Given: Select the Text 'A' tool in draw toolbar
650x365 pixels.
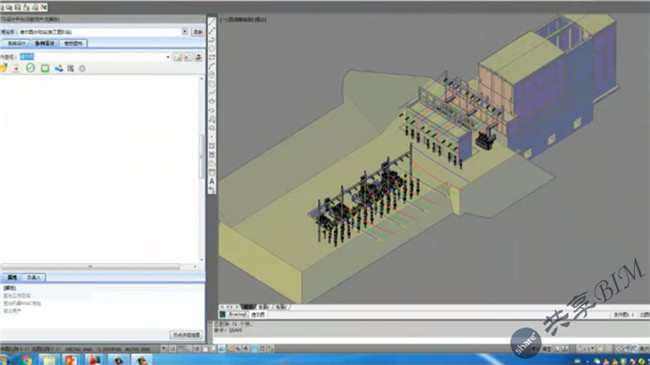Looking at the screenshot, I should pyautogui.click(x=212, y=181).
